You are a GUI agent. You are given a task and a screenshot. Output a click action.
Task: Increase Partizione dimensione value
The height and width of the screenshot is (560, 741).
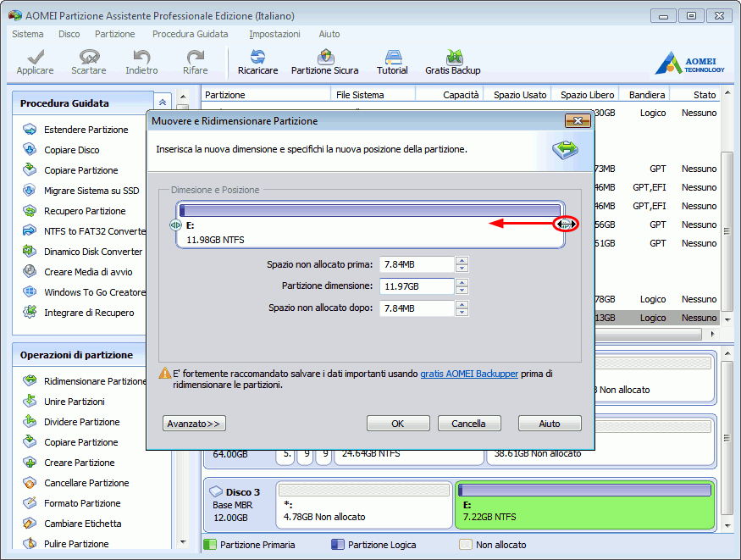coord(462,282)
